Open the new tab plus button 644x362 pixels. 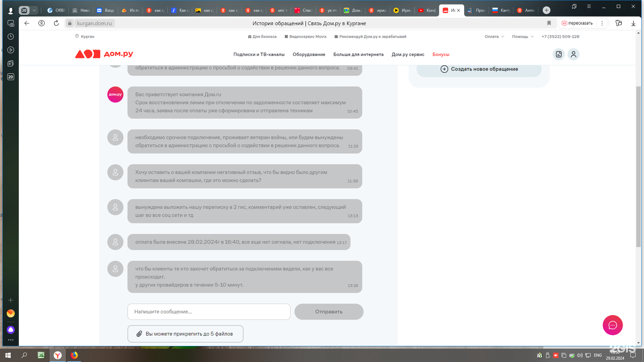pyautogui.click(x=547, y=10)
